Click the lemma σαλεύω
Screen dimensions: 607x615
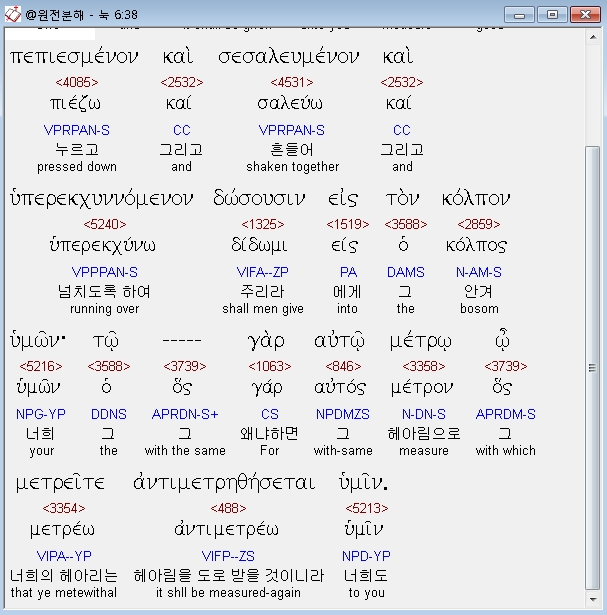290,104
